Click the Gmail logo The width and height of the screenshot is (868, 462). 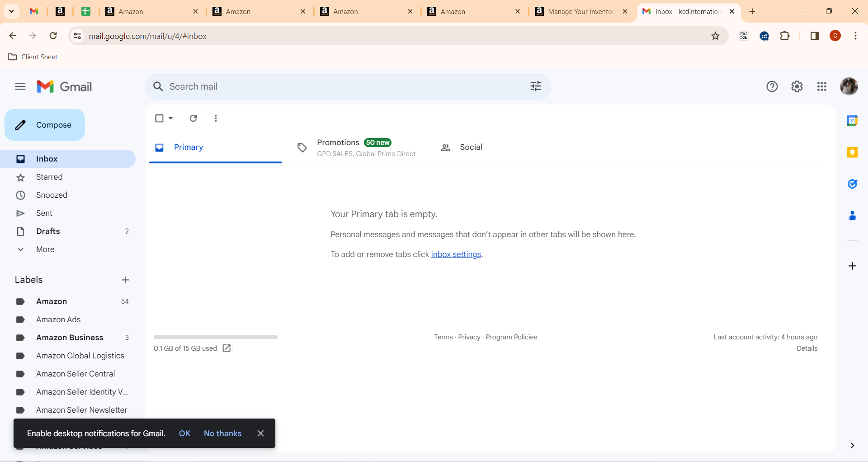[64, 86]
